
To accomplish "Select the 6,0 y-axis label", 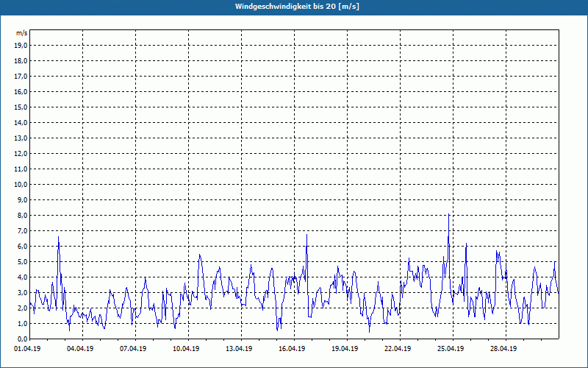I will (22, 247).
